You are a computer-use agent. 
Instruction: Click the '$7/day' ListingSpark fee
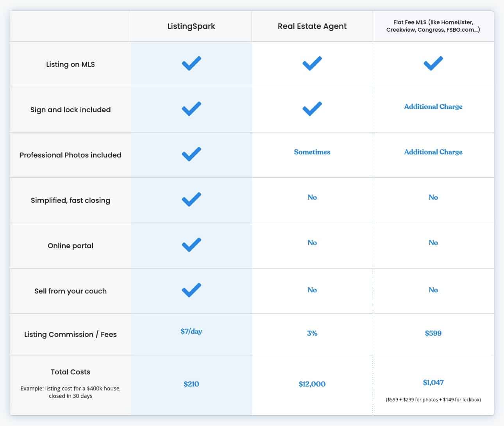(x=191, y=331)
